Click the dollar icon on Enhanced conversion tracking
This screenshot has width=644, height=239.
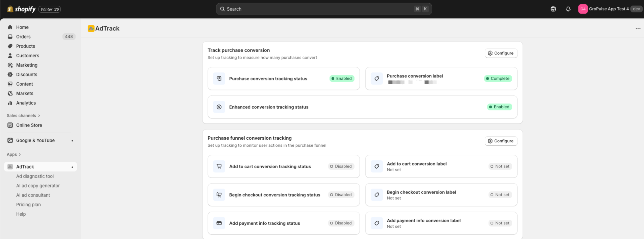click(219, 107)
